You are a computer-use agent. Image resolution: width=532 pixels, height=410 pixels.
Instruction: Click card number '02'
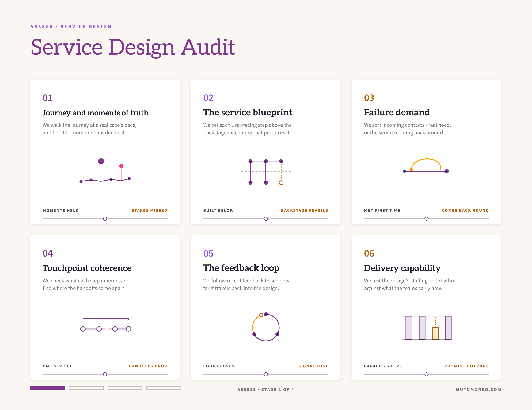point(208,98)
